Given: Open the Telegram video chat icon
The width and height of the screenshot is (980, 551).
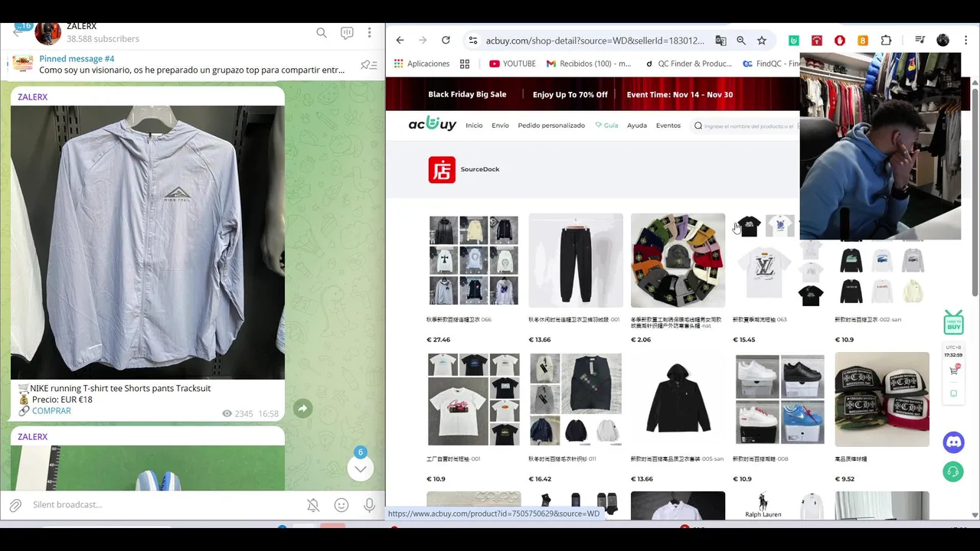Looking at the screenshot, I should click(347, 33).
